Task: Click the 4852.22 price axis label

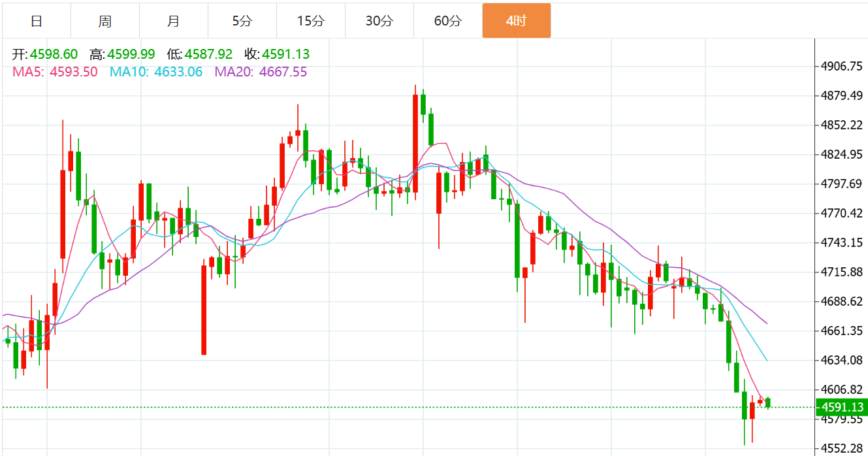Action: pos(843,125)
